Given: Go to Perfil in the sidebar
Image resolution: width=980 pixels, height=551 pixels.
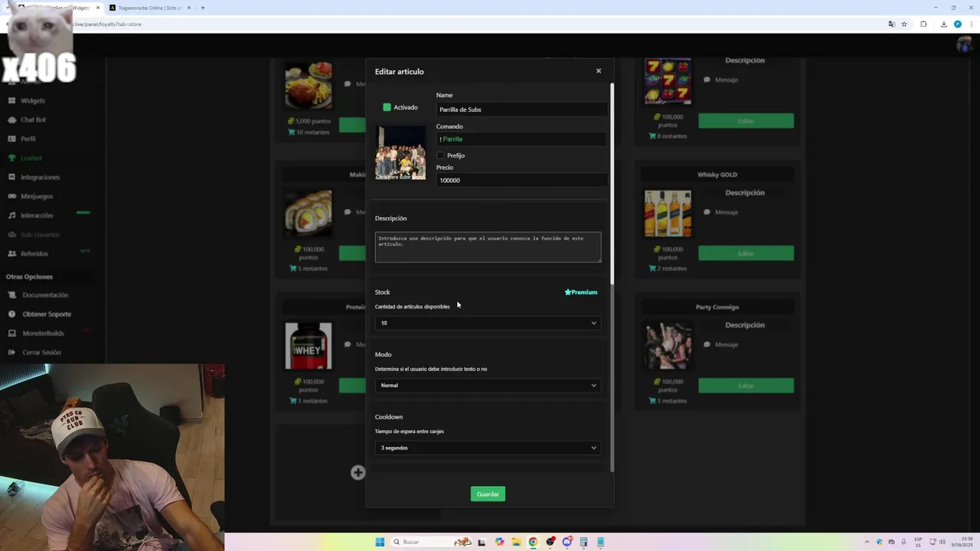Looking at the screenshot, I should point(28,139).
